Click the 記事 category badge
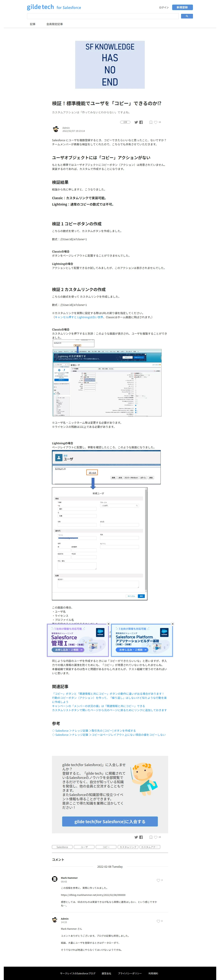 pos(125,122)
